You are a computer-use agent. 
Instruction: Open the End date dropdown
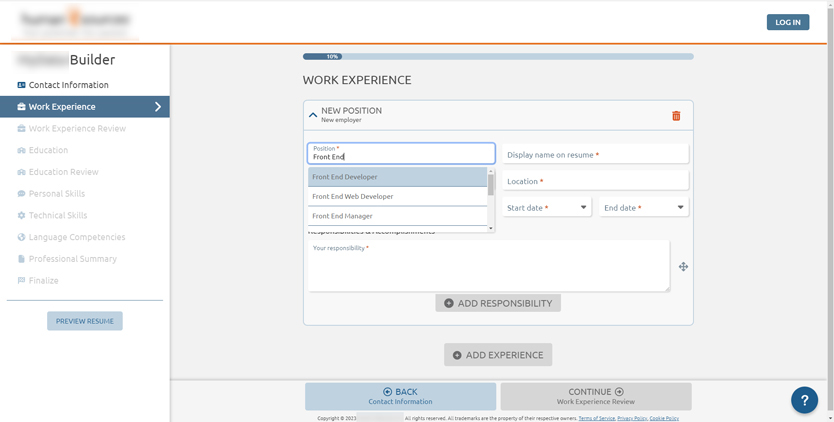pyautogui.click(x=644, y=208)
